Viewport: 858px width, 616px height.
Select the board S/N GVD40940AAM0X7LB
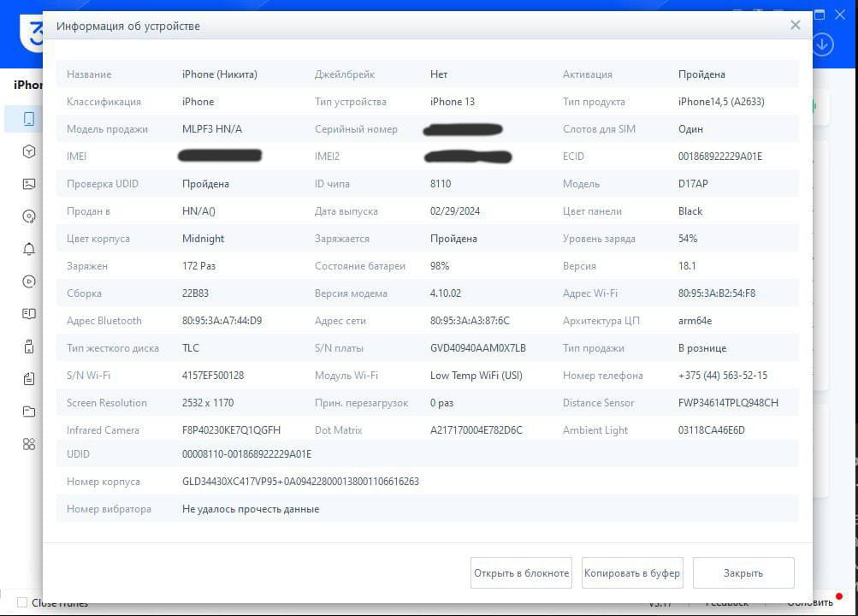tap(477, 348)
